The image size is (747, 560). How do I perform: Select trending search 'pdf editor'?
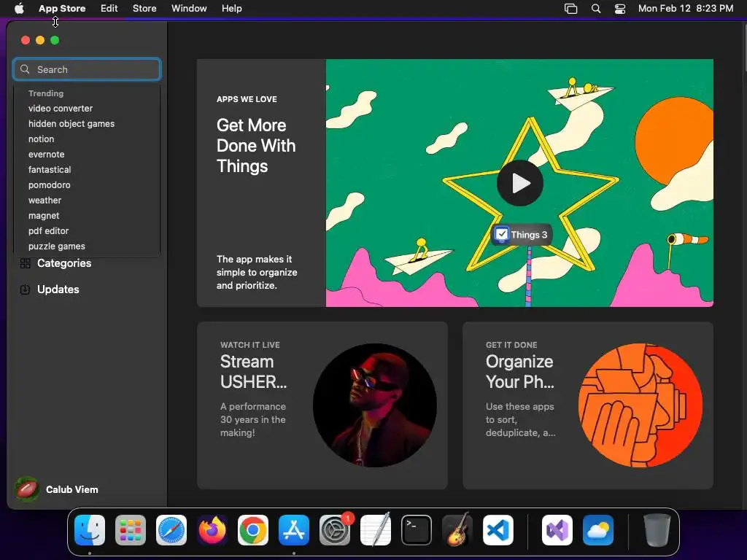tap(49, 231)
